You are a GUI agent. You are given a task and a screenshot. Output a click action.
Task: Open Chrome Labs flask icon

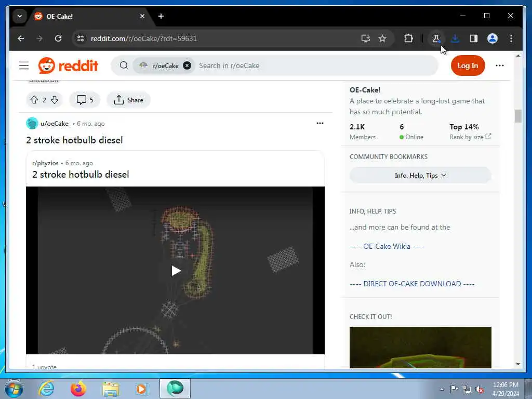(436, 38)
